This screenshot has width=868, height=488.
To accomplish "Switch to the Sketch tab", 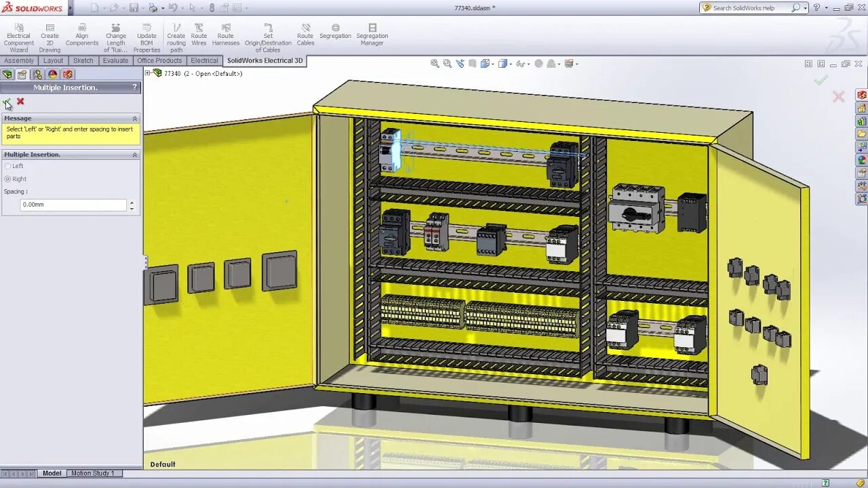I will [x=83, y=61].
